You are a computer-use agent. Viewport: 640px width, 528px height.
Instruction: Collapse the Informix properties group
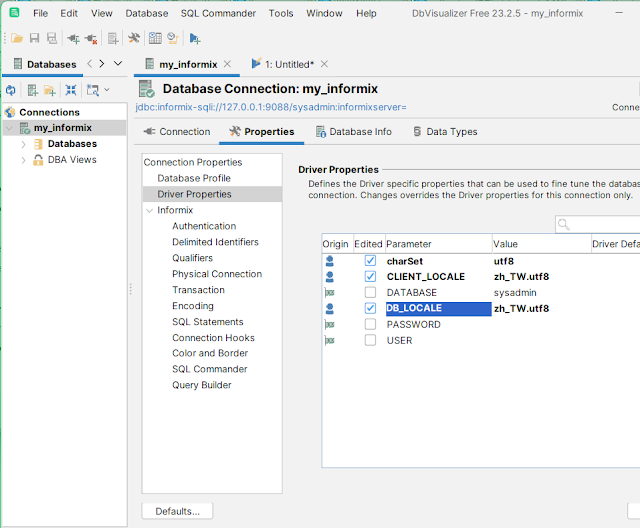point(149,210)
